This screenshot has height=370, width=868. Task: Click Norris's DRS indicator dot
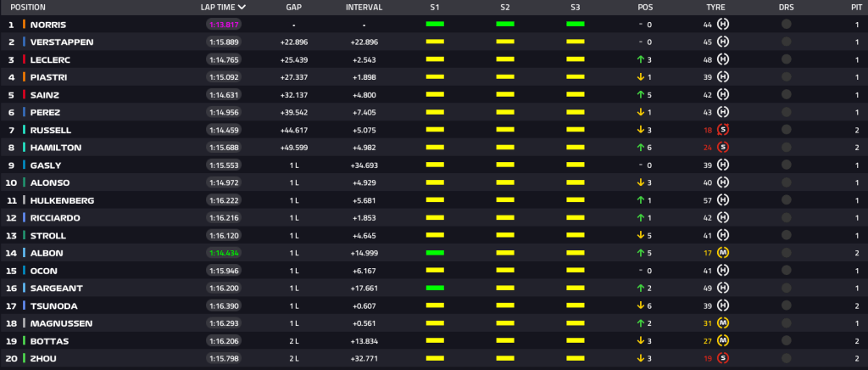click(786, 25)
